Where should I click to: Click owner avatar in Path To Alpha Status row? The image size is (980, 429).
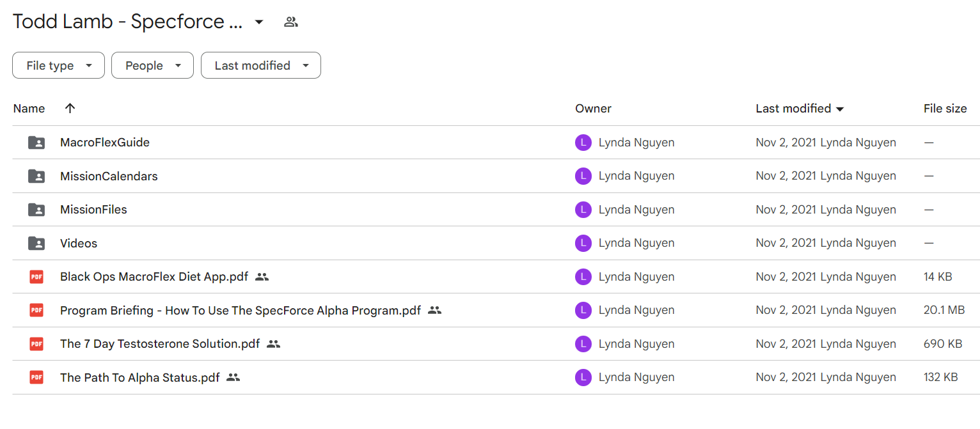point(583,377)
